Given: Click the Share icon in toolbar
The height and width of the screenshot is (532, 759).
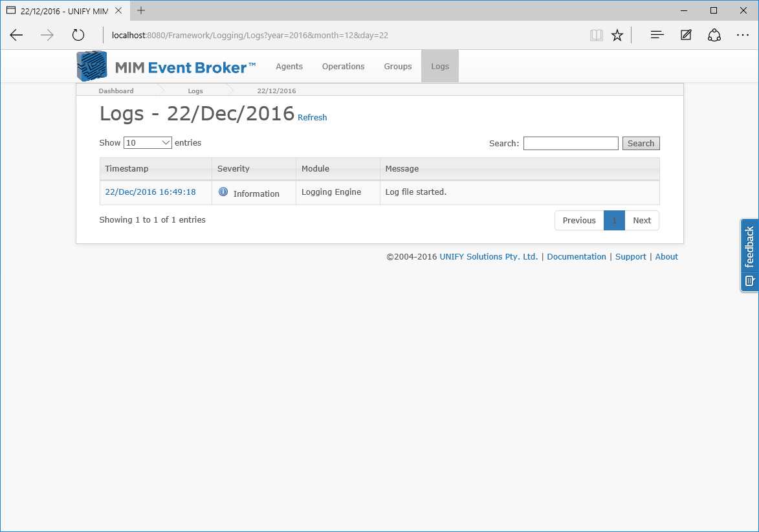Looking at the screenshot, I should tap(714, 35).
